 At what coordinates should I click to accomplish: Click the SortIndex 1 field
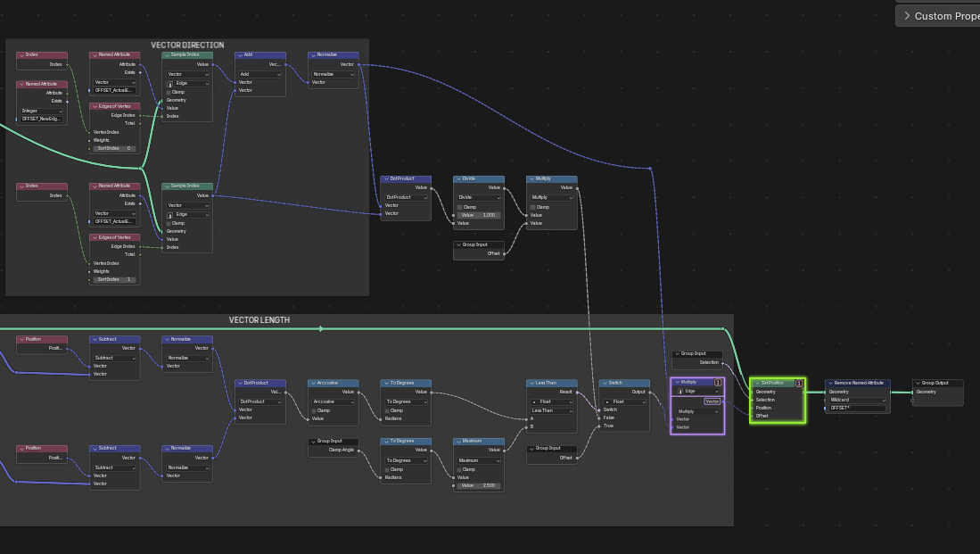(114, 279)
